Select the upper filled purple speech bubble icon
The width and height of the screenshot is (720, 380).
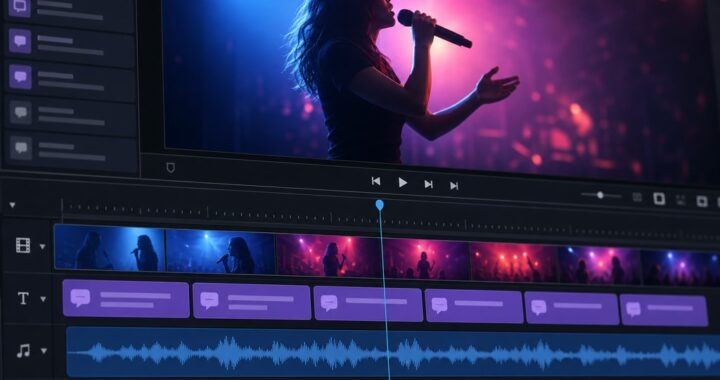click(x=20, y=41)
